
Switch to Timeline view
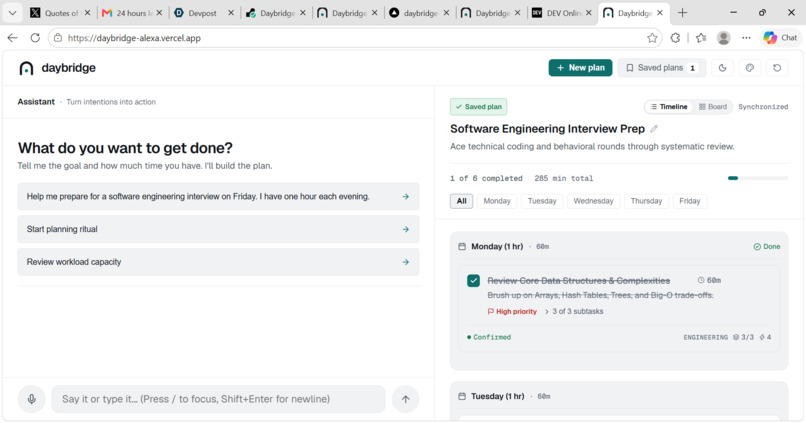[x=669, y=107]
